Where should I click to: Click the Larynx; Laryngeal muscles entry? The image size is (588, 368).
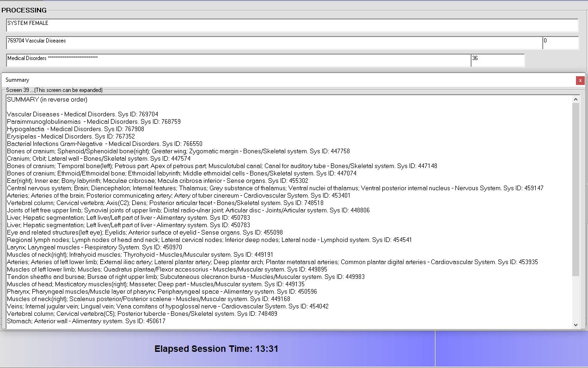[x=94, y=247]
